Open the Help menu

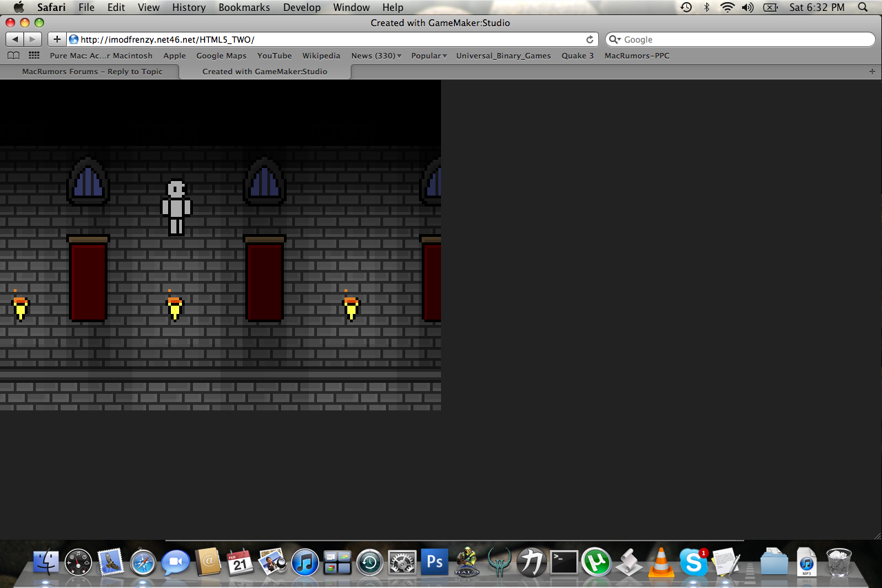click(x=393, y=8)
